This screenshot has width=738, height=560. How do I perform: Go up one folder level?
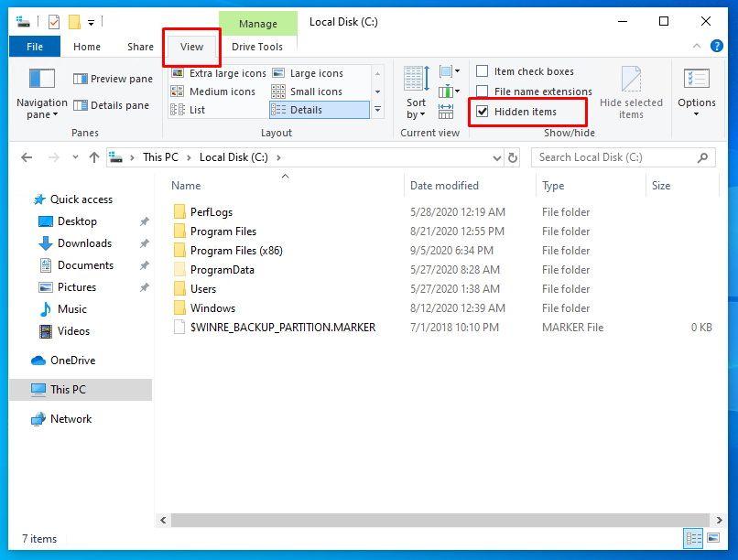94,157
